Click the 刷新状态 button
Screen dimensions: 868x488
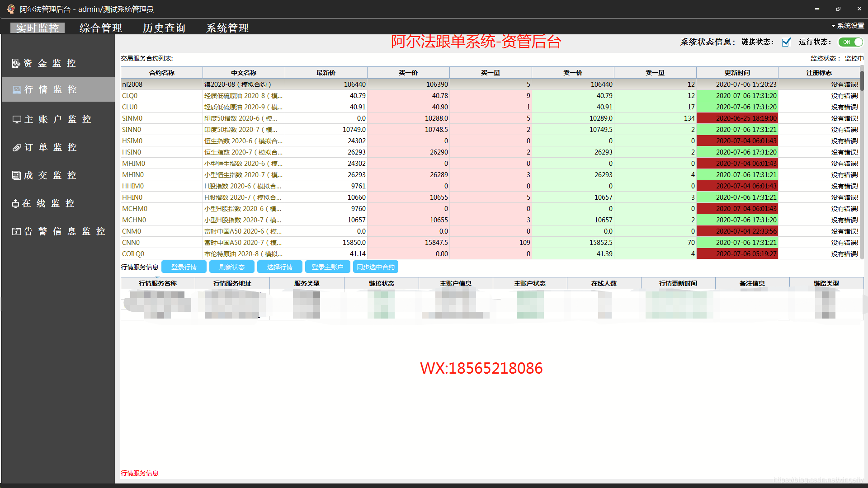click(x=232, y=267)
